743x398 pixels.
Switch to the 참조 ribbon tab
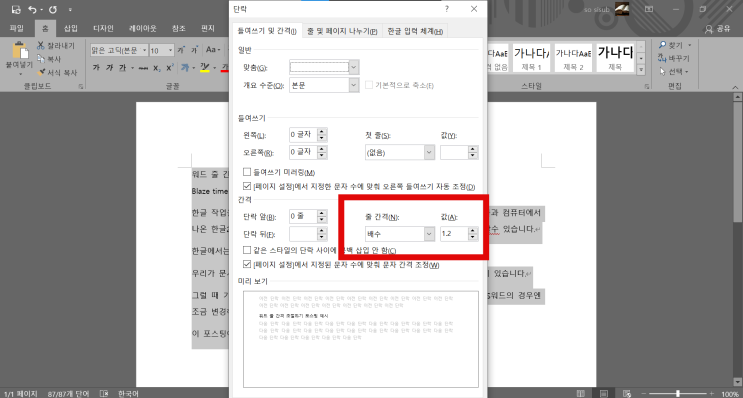tap(179, 28)
